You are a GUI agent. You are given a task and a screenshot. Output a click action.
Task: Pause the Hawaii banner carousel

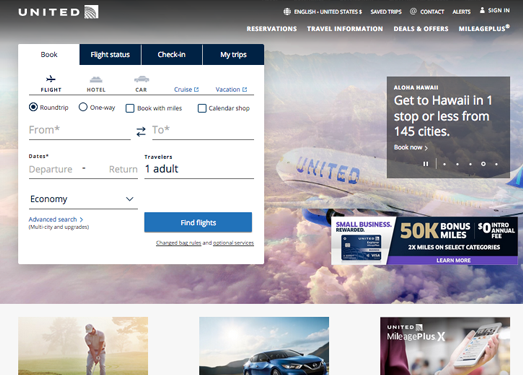(426, 164)
